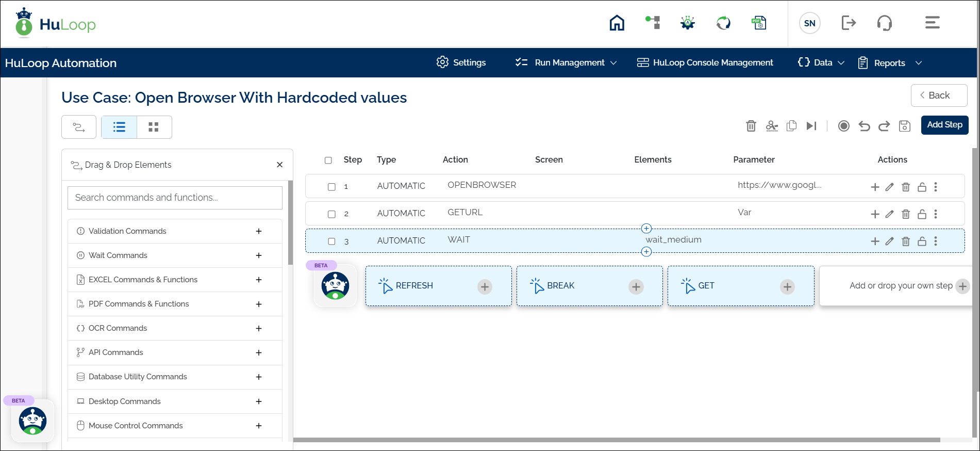The height and width of the screenshot is (451, 980).
Task: Click the record button in toolbar
Action: [843, 126]
